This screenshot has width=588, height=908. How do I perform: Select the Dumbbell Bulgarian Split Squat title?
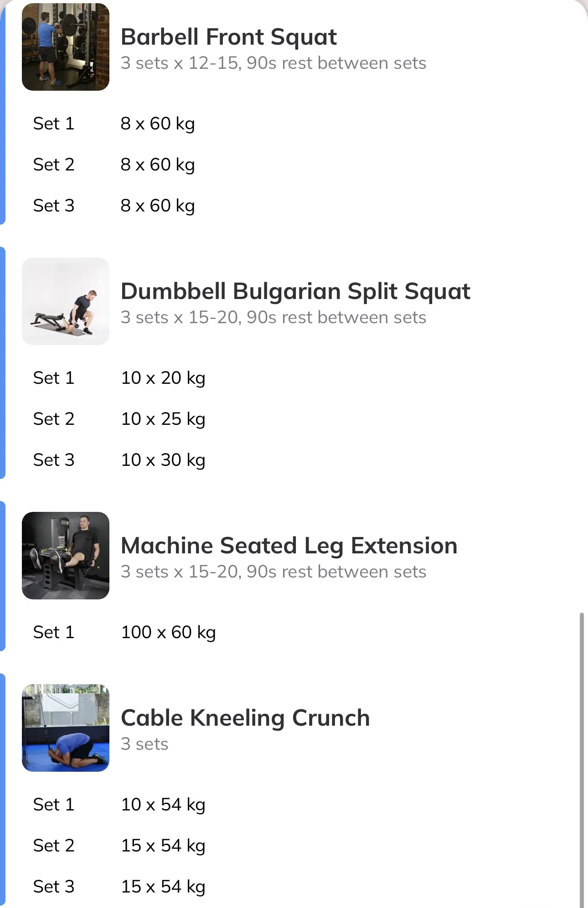point(295,292)
